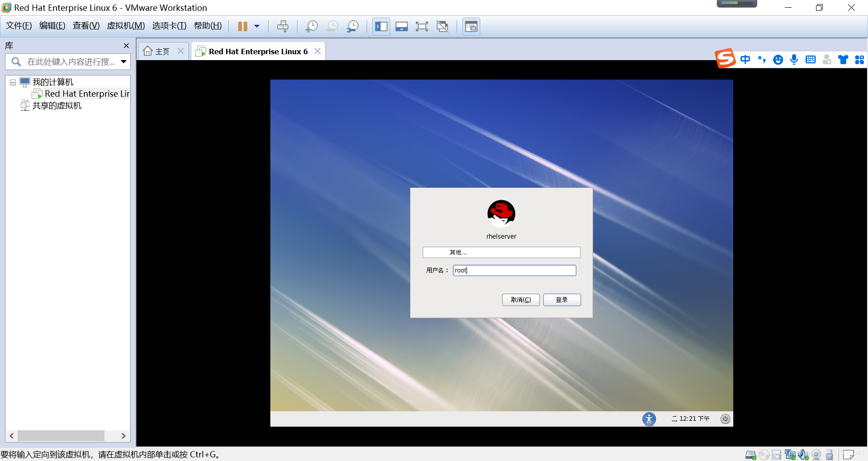This screenshot has height=461, width=868.
Task: Click the USB controller status icon
Action: (830, 454)
